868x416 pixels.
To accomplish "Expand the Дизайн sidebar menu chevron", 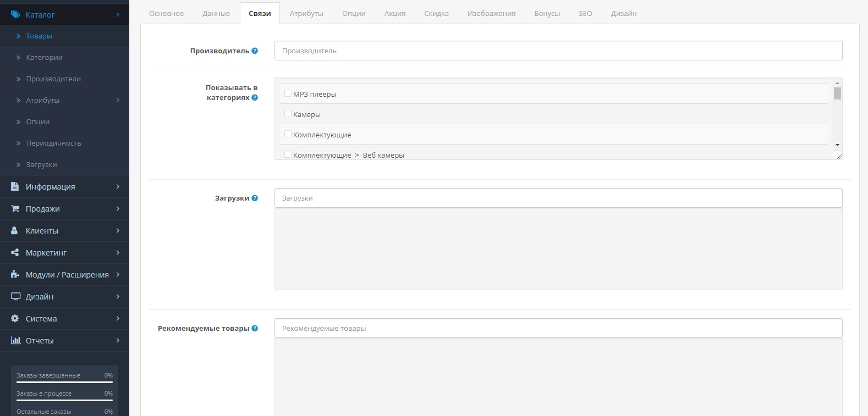I will click(x=118, y=297).
